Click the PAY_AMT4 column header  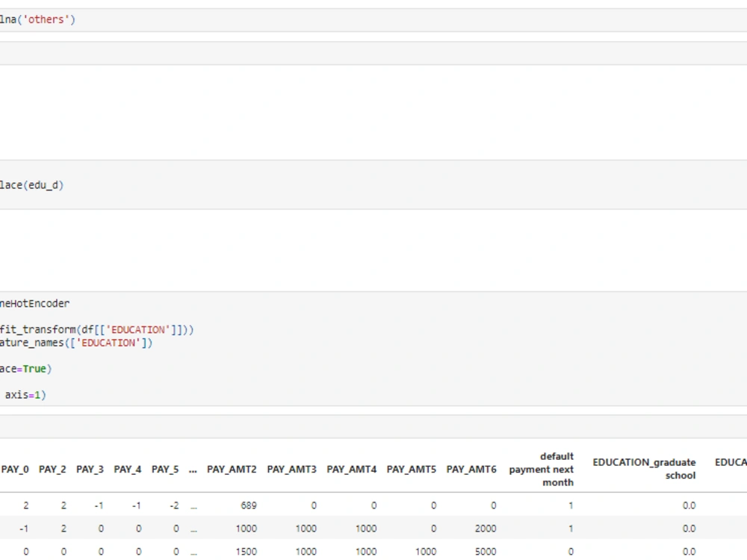(352, 470)
